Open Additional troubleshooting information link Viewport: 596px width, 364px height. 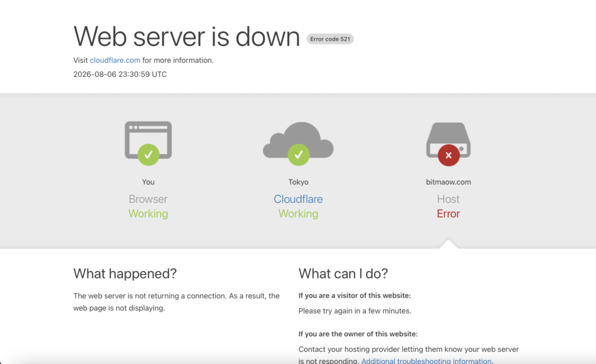[x=426, y=361]
